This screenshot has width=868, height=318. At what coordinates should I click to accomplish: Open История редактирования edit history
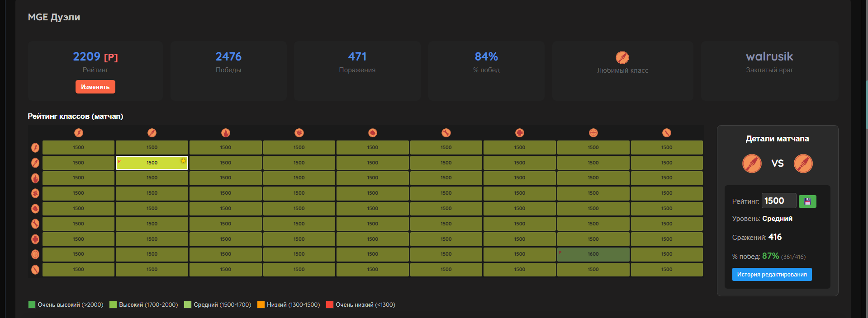pyautogui.click(x=772, y=275)
